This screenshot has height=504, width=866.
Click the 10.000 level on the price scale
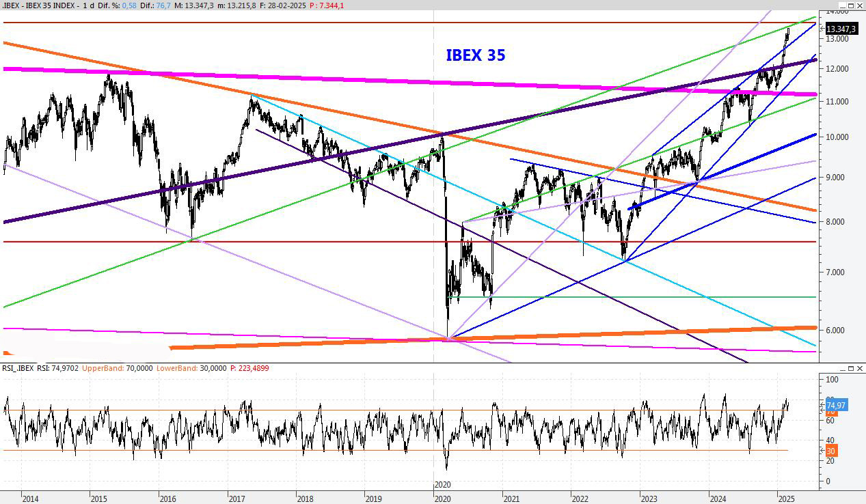click(837, 137)
